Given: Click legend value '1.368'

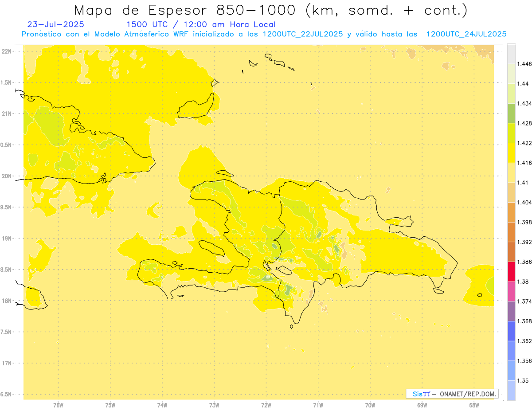Looking at the screenshot, I should coord(525,321).
